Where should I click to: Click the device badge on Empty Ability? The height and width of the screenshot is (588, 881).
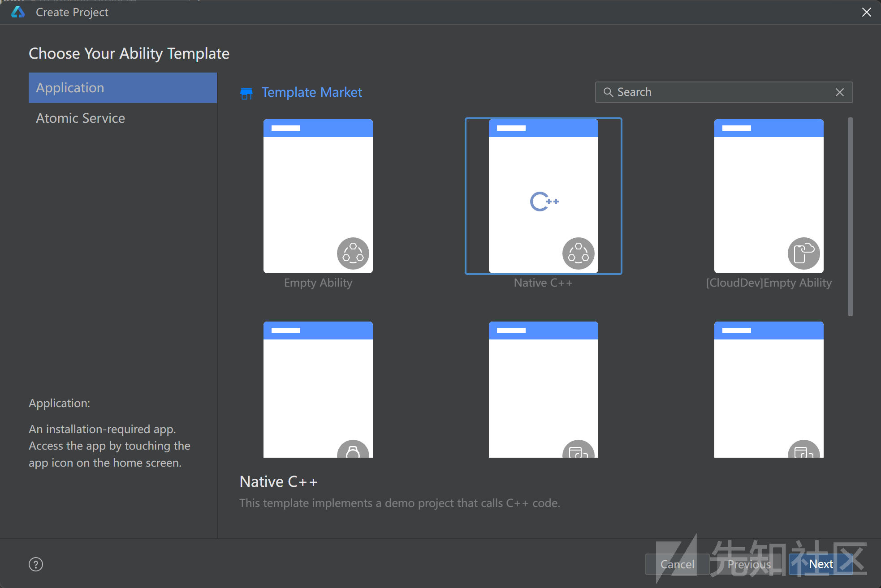(353, 253)
